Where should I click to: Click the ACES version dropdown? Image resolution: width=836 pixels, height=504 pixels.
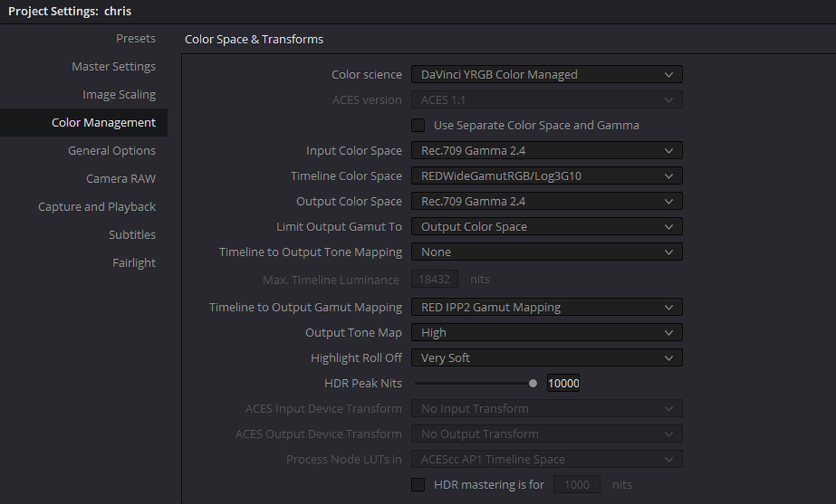[547, 100]
